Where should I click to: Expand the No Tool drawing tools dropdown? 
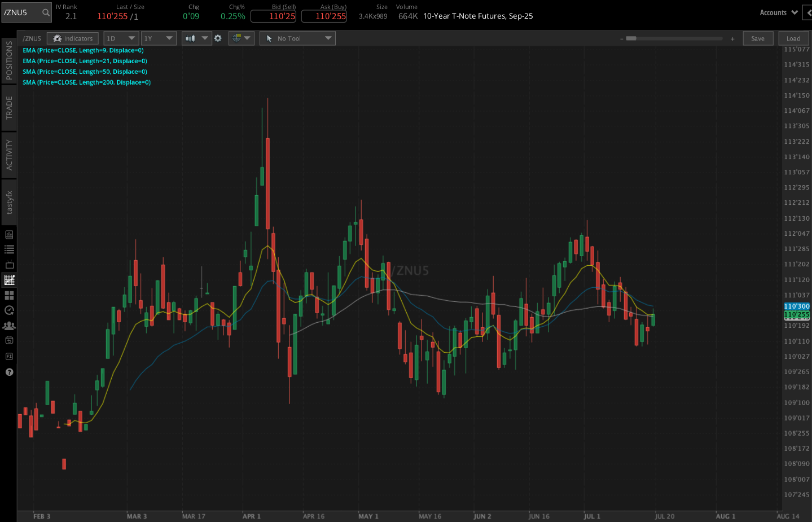tap(297, 38)
